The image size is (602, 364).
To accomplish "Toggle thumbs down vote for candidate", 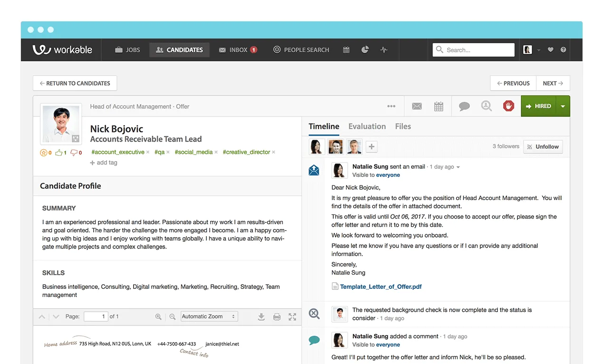I will (74, 153).
